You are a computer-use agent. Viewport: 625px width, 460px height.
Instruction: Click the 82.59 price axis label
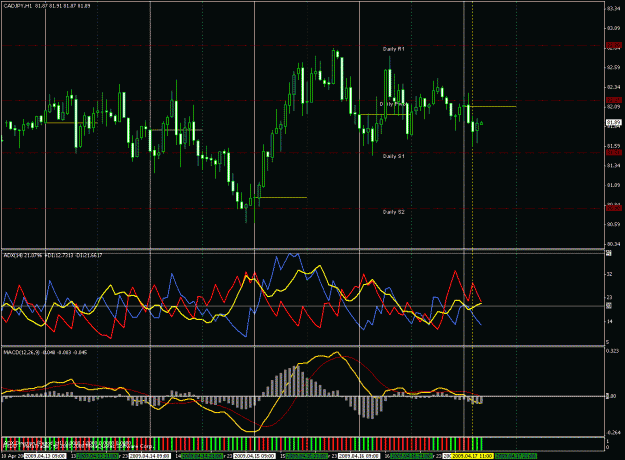click(x=613, y=67)
